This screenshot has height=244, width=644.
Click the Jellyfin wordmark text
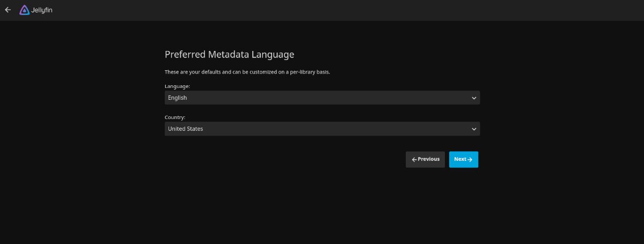click(x=41, y=10)
